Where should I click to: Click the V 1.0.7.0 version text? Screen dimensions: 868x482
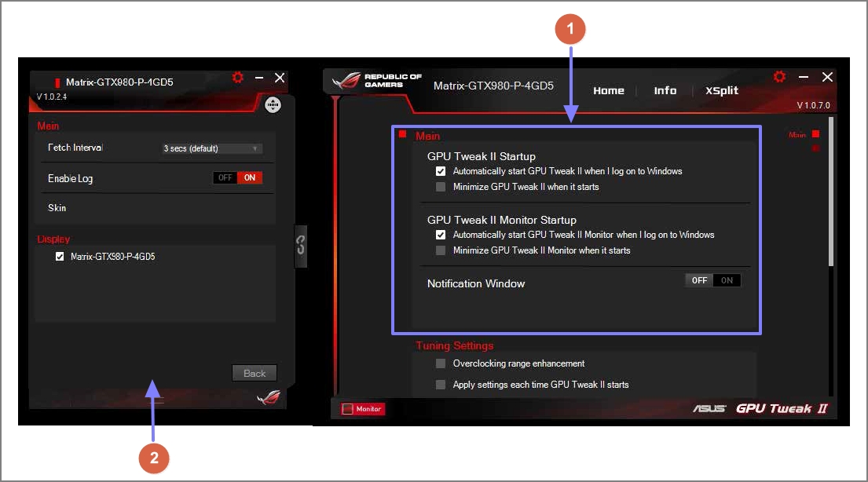pos(813,105)
